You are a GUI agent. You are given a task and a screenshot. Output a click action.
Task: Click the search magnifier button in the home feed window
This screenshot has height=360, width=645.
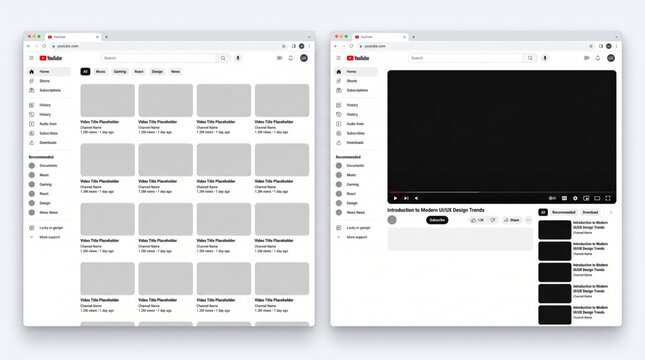click(223, 58)
